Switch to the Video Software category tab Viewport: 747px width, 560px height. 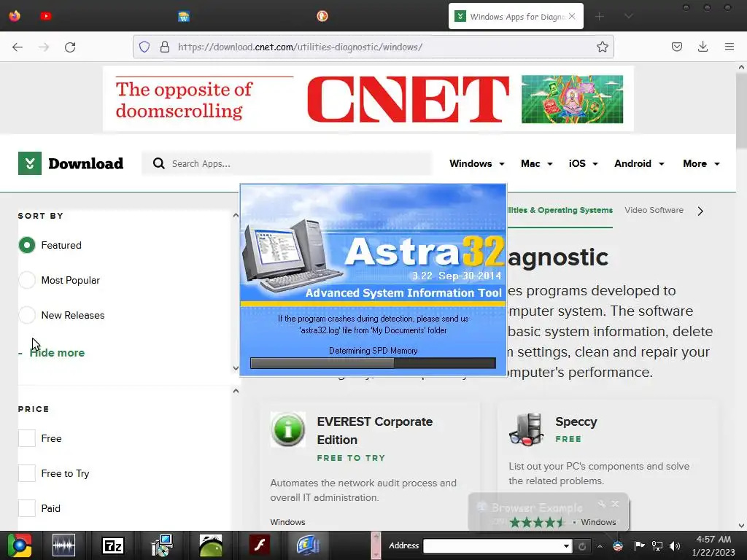coord(654,210)
